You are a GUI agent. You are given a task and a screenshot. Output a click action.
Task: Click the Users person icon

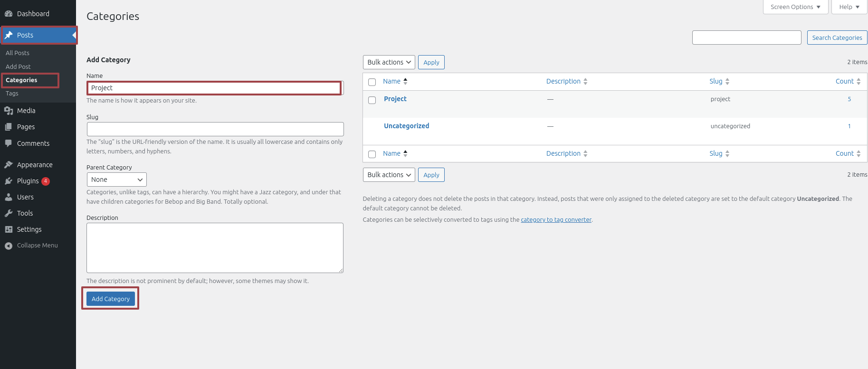[x=9, y=197]
